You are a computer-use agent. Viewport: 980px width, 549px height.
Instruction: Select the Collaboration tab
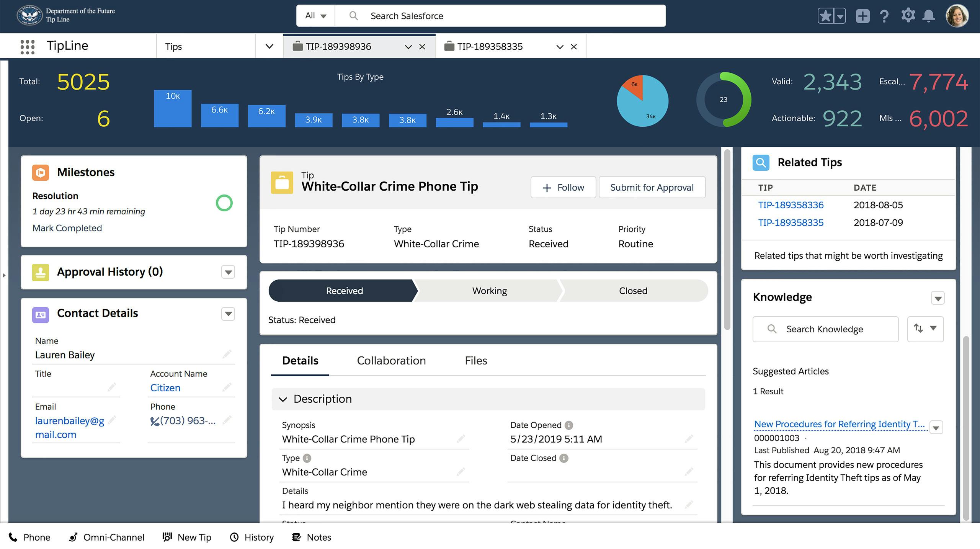point(391,361)
